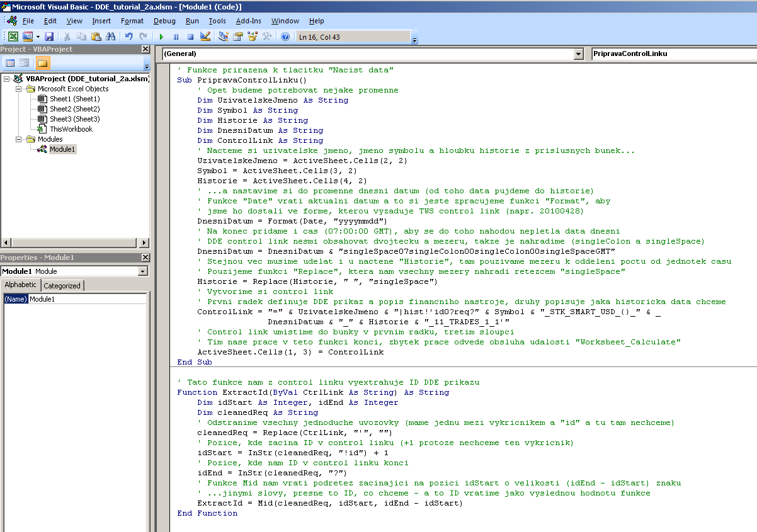The width and height of the screenshot is (757, 532).
Task: Select ThisWorkbook in project tree
Action: click(x=71, y=129)
